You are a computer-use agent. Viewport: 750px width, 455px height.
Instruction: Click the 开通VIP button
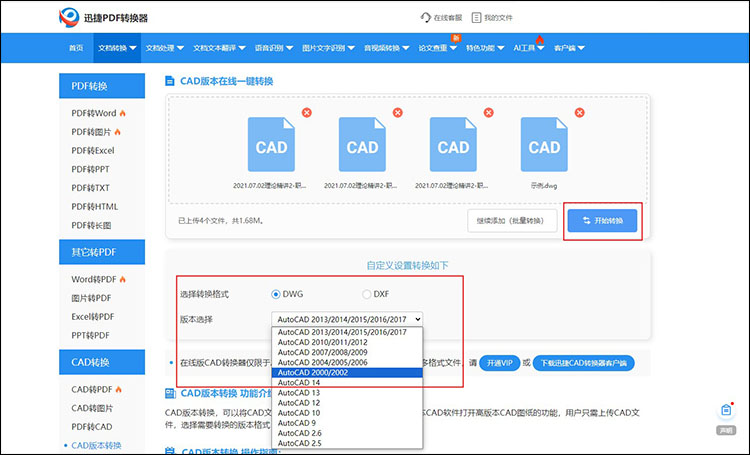(499, 363)
